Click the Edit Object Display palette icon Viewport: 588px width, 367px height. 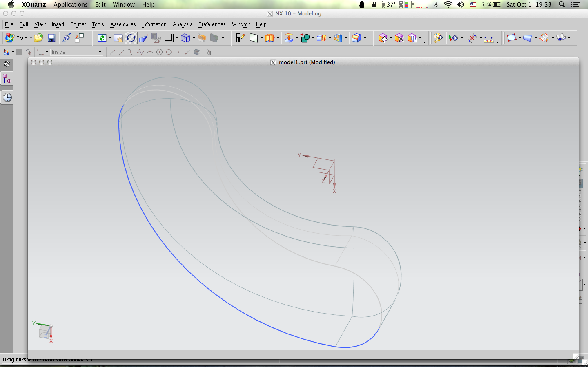click(438, 38)
